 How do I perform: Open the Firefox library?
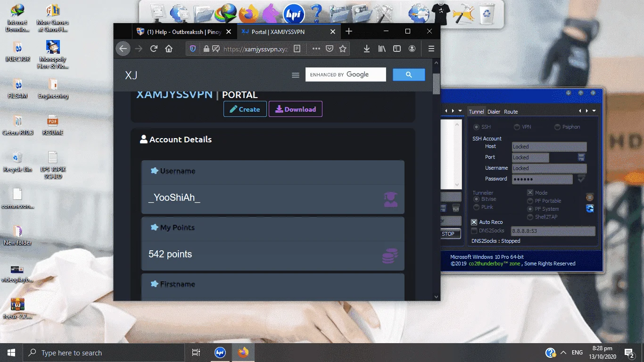click(x=382, y=49)
